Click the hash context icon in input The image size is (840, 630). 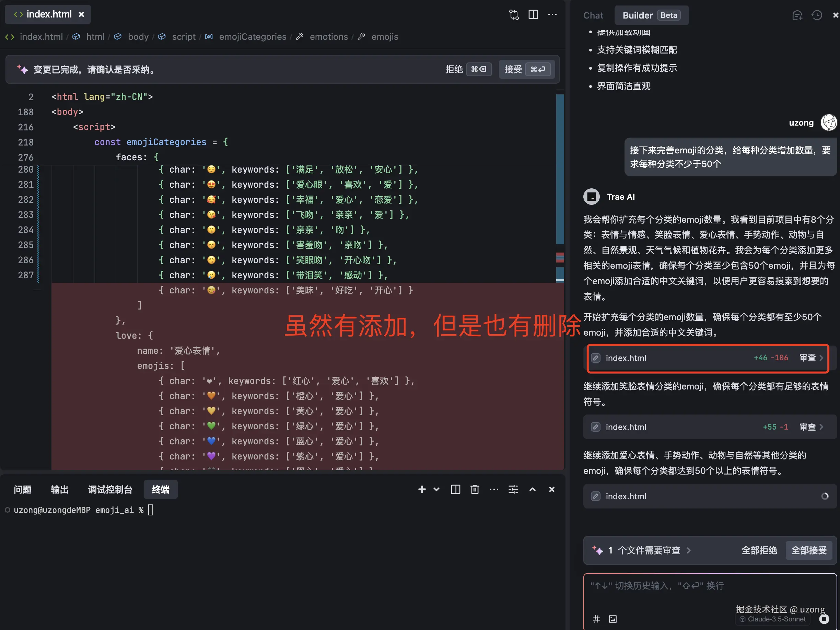click(x=596, y=619)
